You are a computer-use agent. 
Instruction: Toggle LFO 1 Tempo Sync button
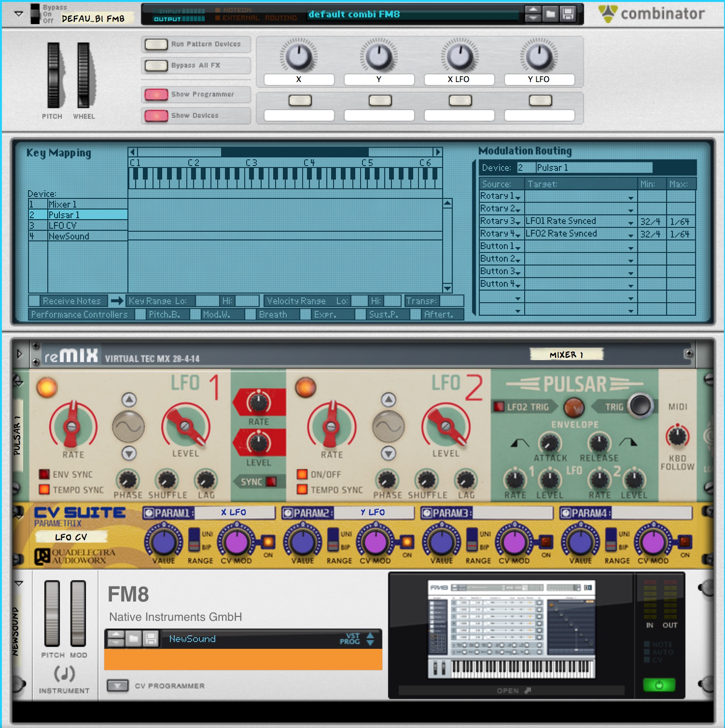[44, 489]
